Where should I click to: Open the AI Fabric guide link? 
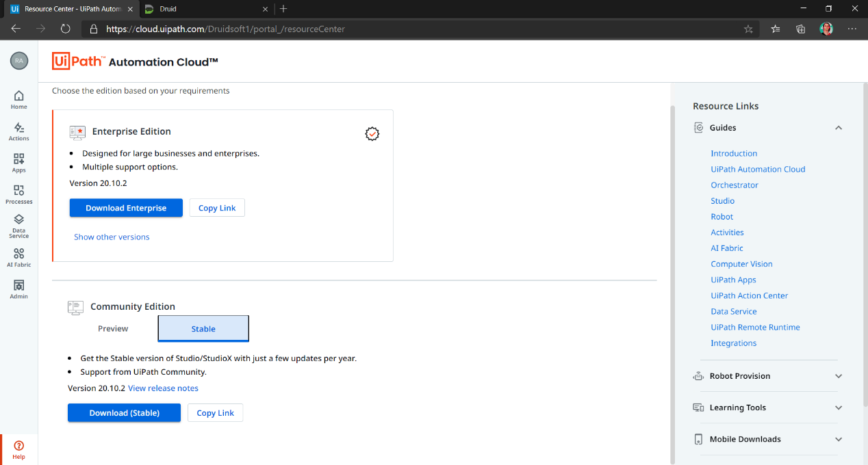click(x=726, y=248)
